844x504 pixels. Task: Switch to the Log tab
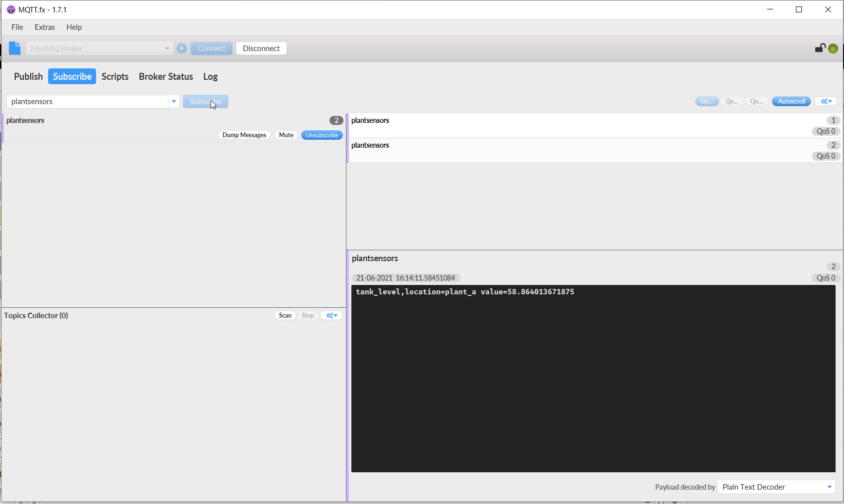pyautogui.click(x=210, y=76)
